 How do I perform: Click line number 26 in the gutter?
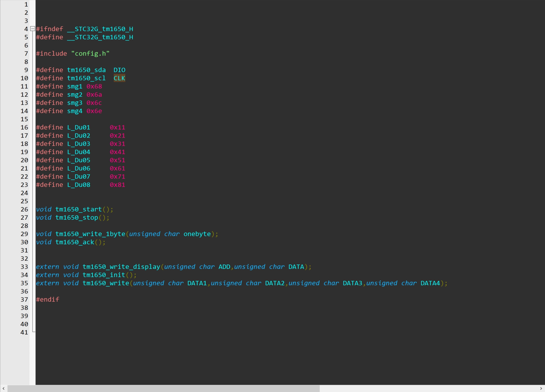click(x=24, y=209)
